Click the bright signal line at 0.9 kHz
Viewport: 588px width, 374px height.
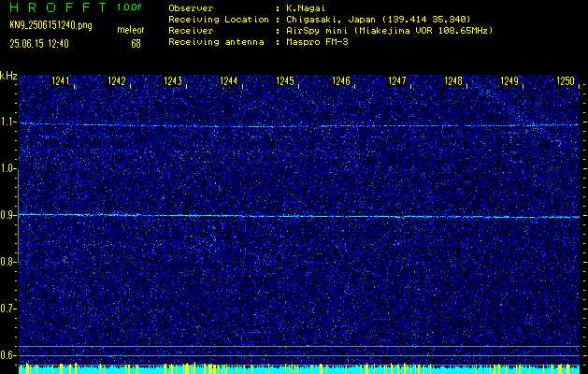(299, 216)
